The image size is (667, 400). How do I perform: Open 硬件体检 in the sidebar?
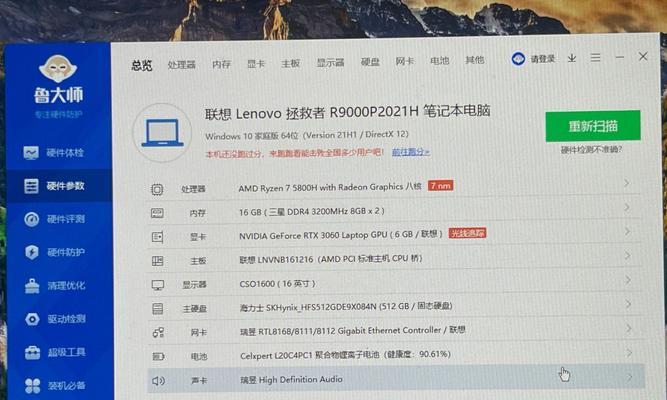tap(54, 153)
